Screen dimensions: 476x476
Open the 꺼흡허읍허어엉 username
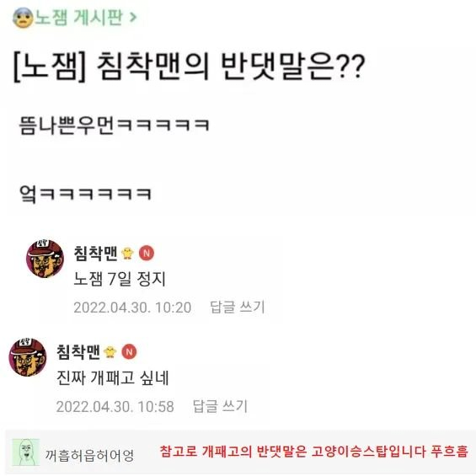point(89,455)
